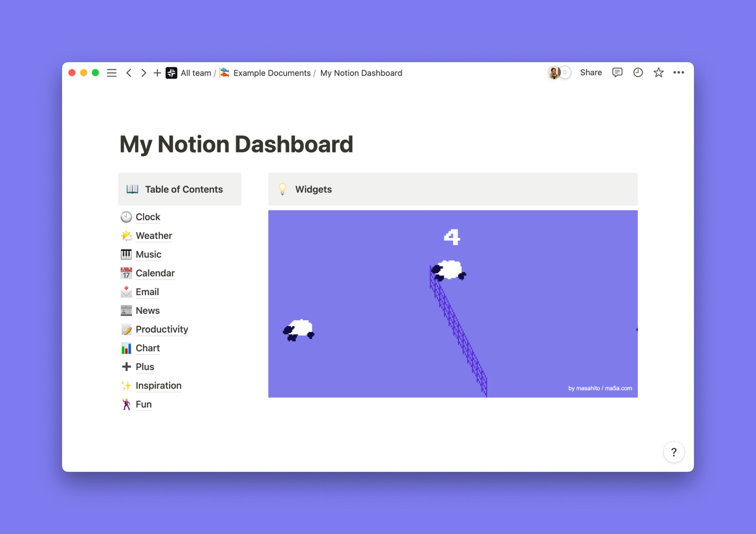The image size is (756, 534).
Task: Click the Example Documents page icon
Action: [x=225, y=73]
